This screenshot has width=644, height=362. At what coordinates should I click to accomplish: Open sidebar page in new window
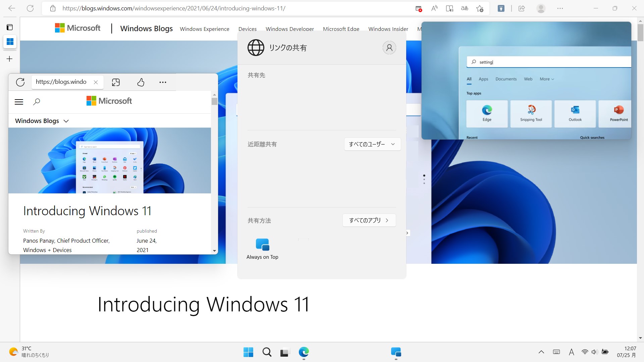(x=116, y=82)
